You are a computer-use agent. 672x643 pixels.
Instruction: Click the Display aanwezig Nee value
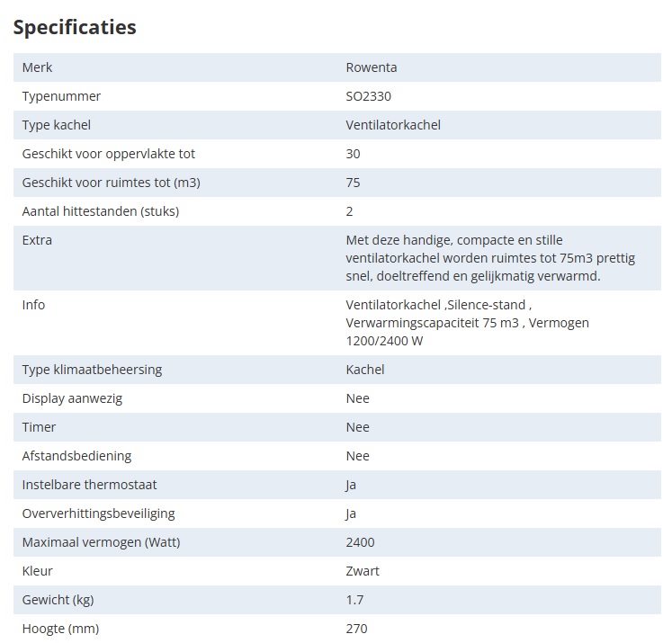click(x=357, y=398)
